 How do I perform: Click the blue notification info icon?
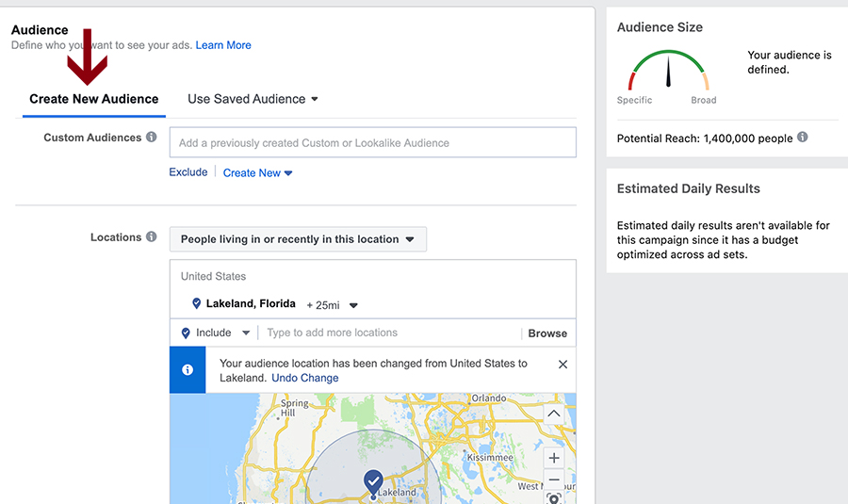(x=188, y=370)
